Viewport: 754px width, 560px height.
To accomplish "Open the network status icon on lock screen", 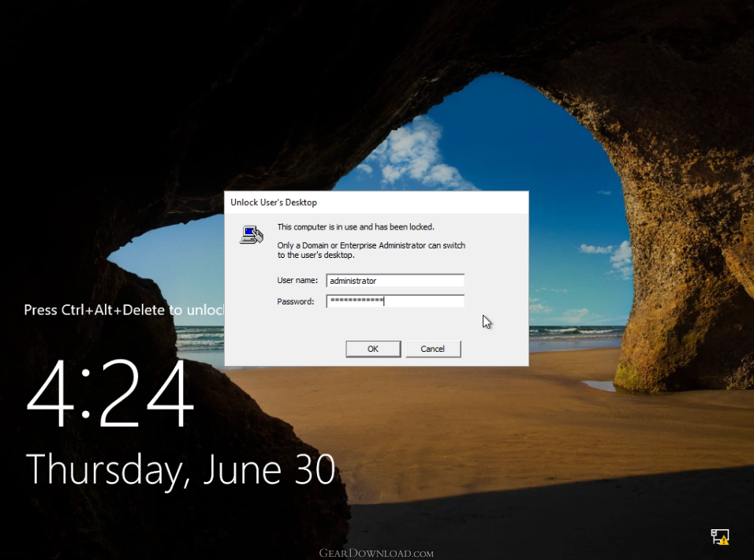I will click(x=720, y=537).
